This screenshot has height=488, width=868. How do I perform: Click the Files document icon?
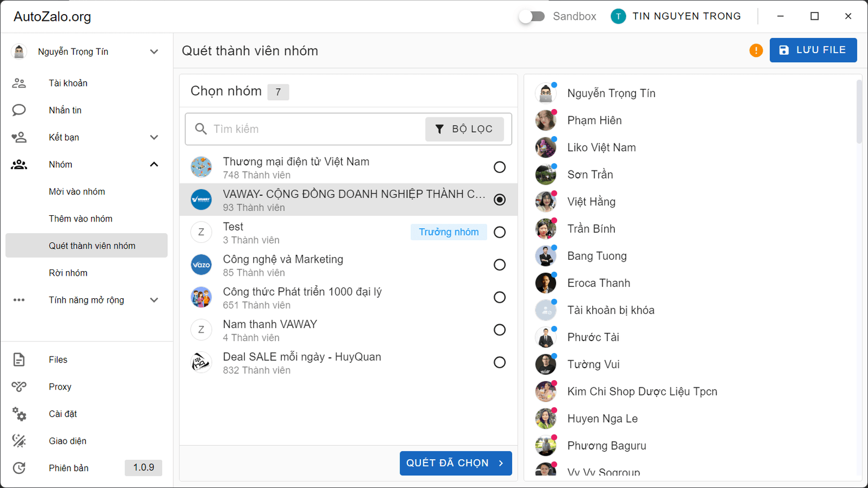point(19,360)
